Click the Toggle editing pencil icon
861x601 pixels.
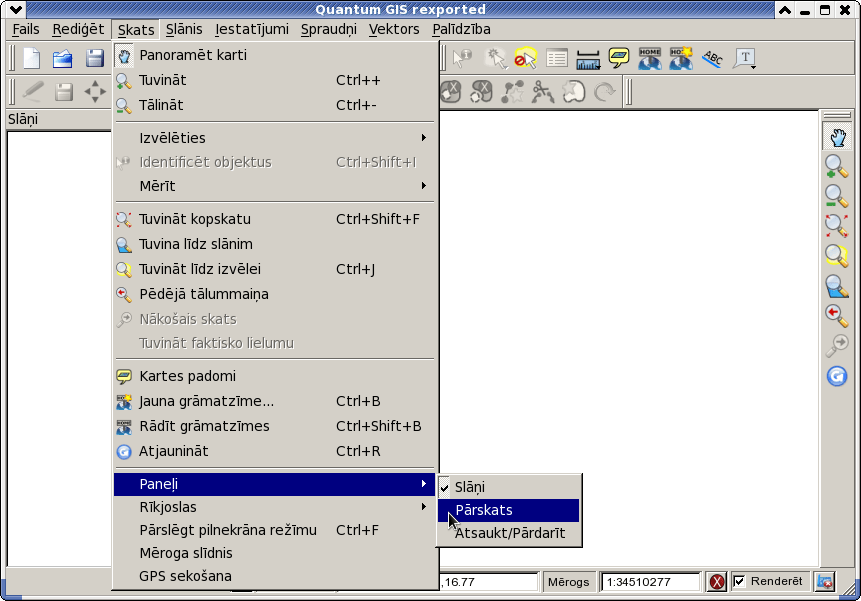tap(32, 91)
